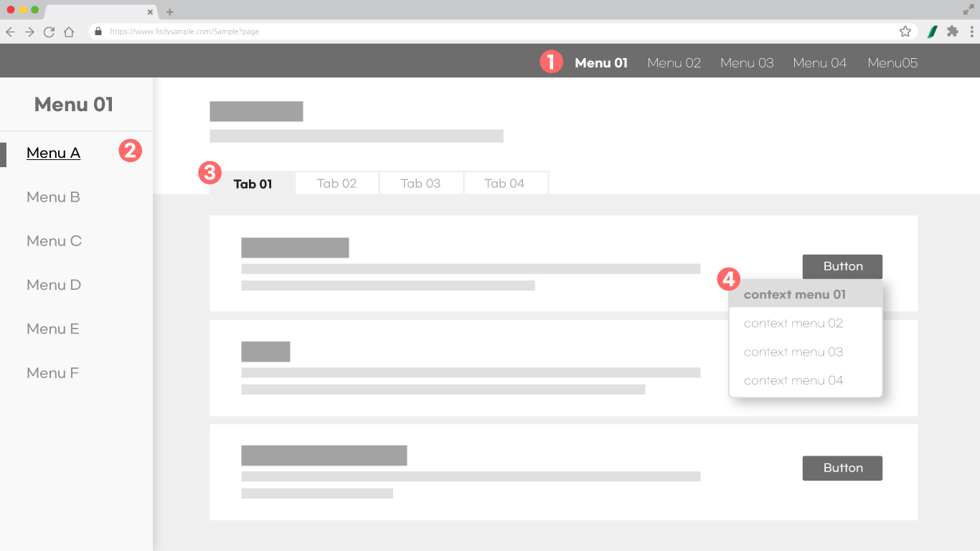The height and width of the screenshot is (551, 980).
Task: Choose Menu05 in the top bar
Action: [892, 63]
